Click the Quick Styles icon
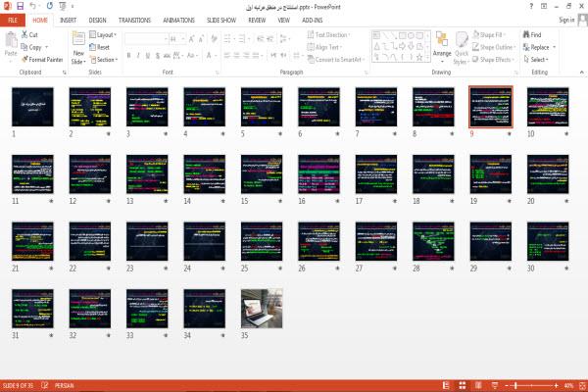 [x=462, y=39]
